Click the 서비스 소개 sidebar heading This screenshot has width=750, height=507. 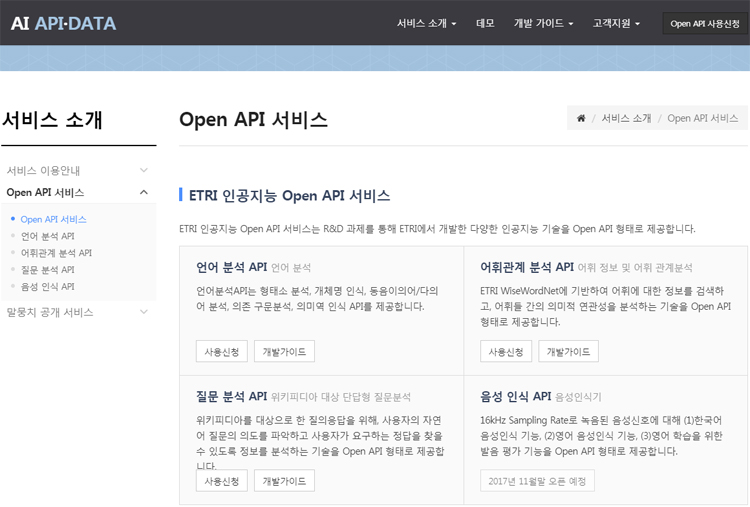point(52,120)
